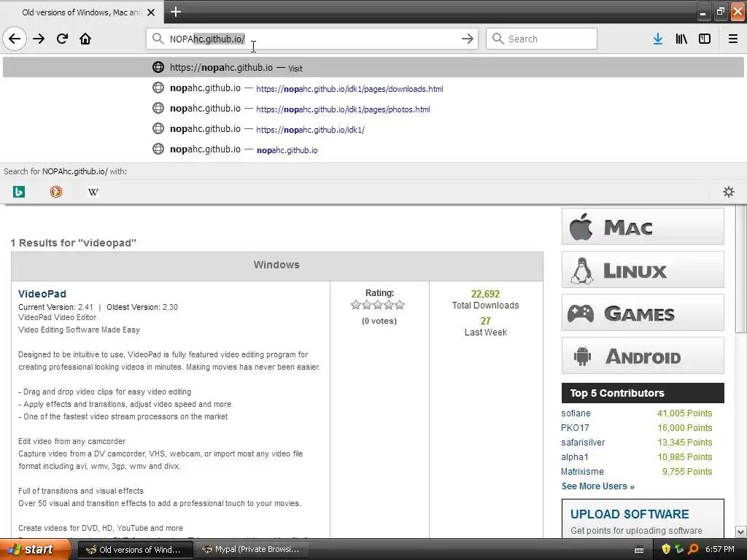Choose the photos.html suggestion
Screen dimensions: 747x560
pos(373,109)
